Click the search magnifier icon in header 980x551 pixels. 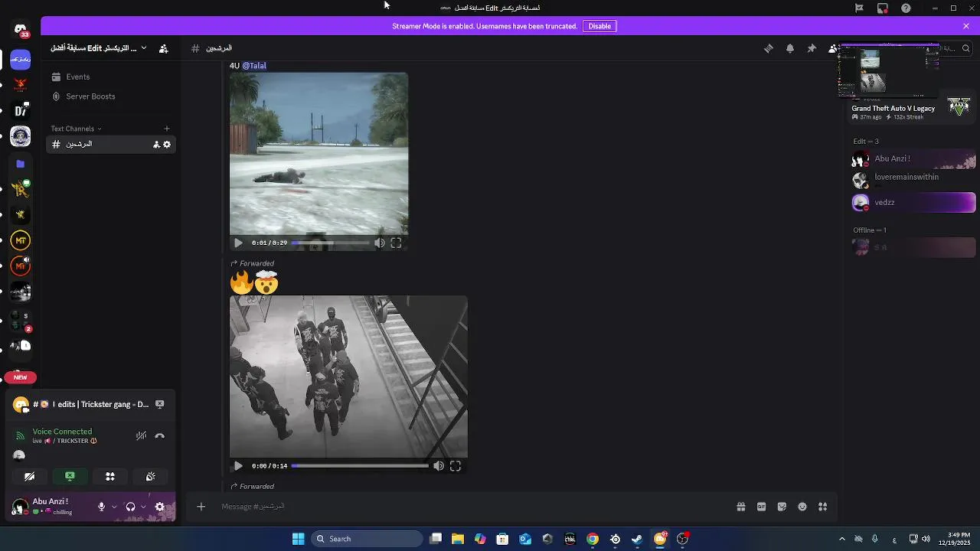[x=966, y=48]
